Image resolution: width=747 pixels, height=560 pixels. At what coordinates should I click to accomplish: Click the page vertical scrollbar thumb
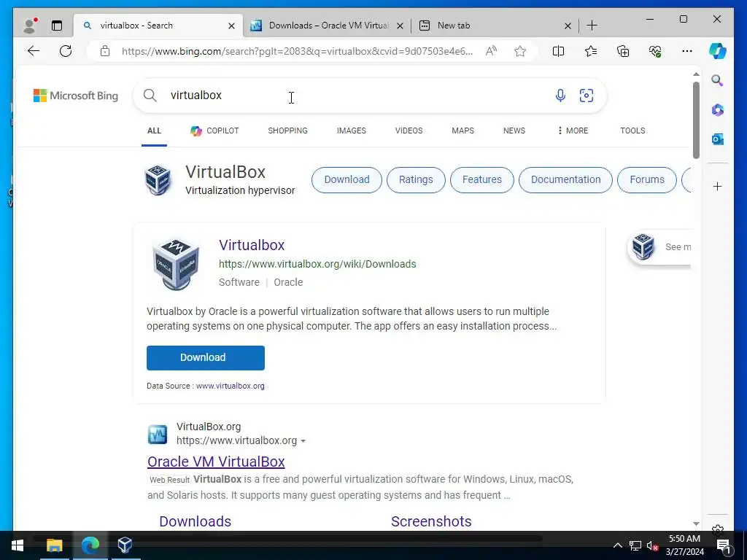tap(696, 120)
